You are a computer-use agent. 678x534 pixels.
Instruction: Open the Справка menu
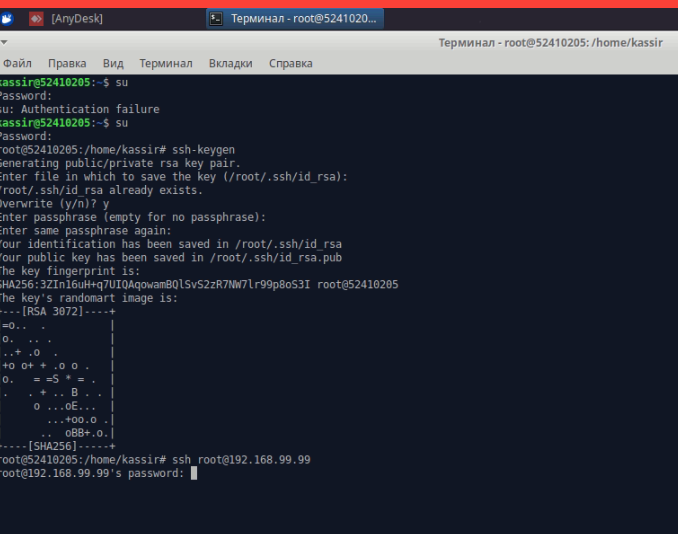291,63
